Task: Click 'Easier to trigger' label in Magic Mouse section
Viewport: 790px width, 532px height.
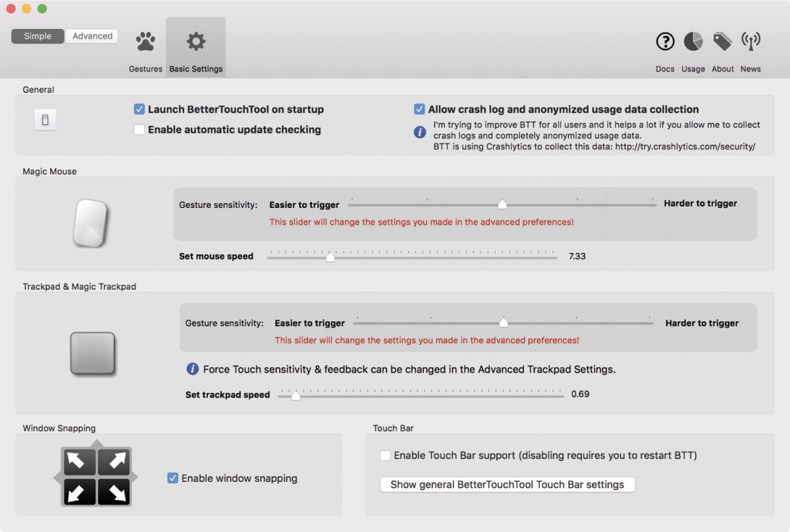Action: pyautogui.click(x=304, y=204)
